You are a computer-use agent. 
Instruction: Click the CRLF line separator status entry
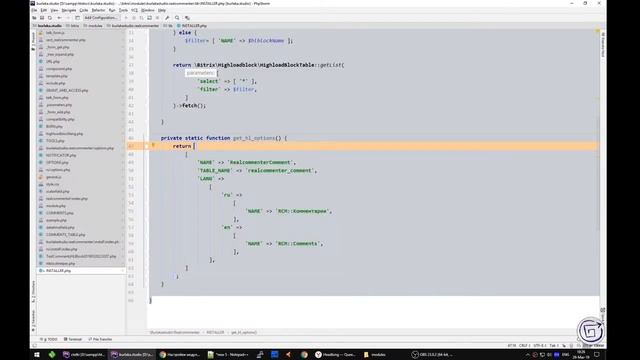click(525, 346)
